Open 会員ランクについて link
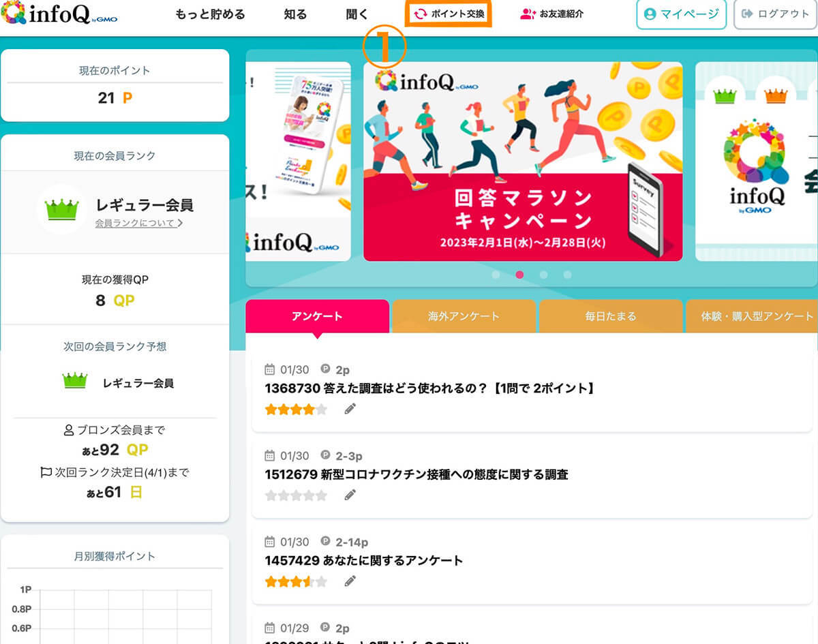Viewport: 818px width, 644px height. point(138,223)
